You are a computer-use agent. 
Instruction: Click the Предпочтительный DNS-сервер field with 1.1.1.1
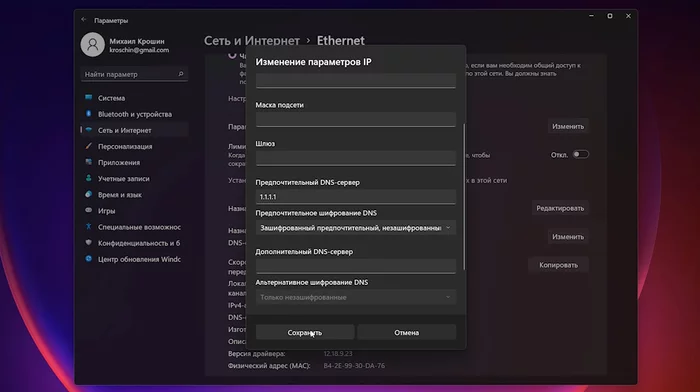tap(355, 196)
